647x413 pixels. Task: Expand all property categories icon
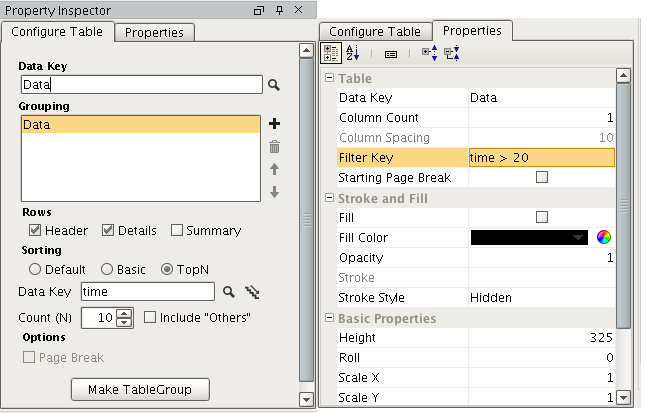[430, 54]
